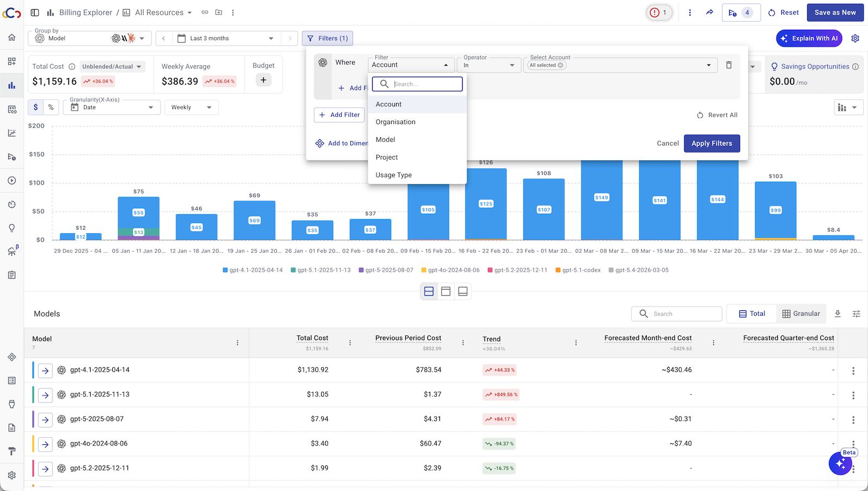The width and height of the screenshot is (868, 491).
Task: Click the move to folder icon in header
Action: pyautogui.click(x=219, y=12)
